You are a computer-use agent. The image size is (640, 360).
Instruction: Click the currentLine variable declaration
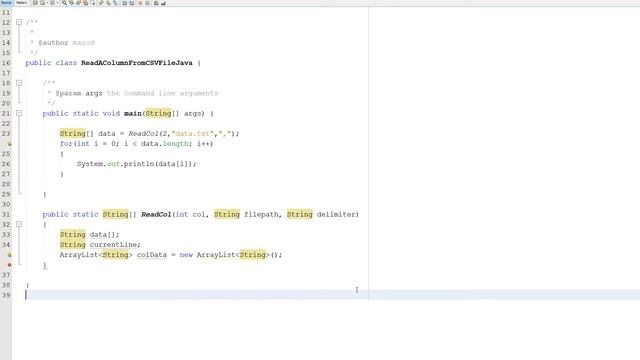(x=113, y=244)
